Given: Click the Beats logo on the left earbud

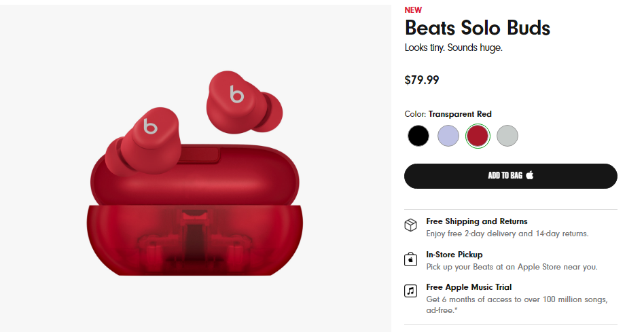Looking at the screenshot, I should (151, 126).
